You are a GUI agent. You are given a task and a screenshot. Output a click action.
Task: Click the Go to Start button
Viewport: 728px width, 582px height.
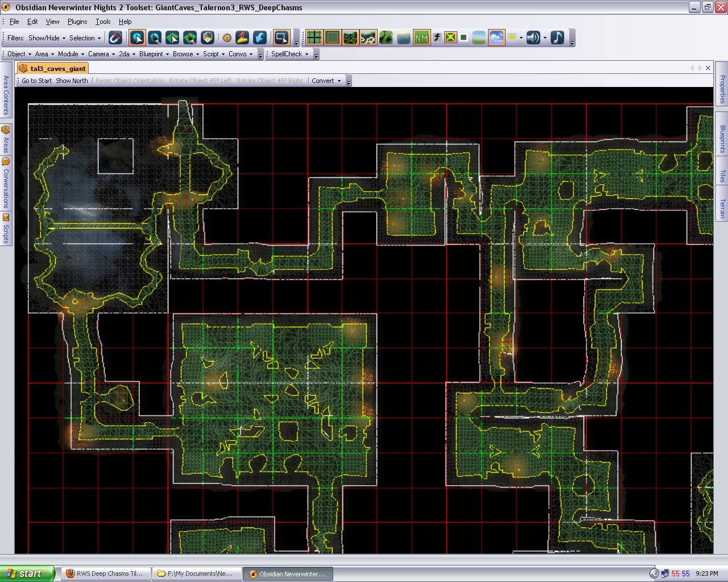(37, 81)
